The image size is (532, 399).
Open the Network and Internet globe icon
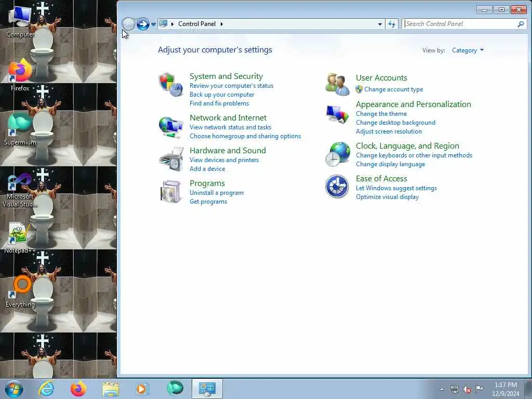pyautogui.click(x=171, y=127)
